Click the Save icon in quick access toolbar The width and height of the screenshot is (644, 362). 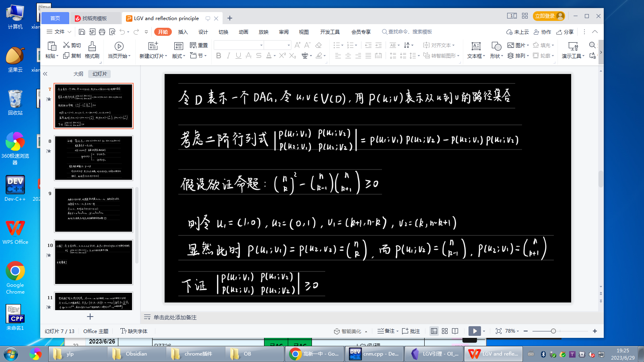coord(82,32)
